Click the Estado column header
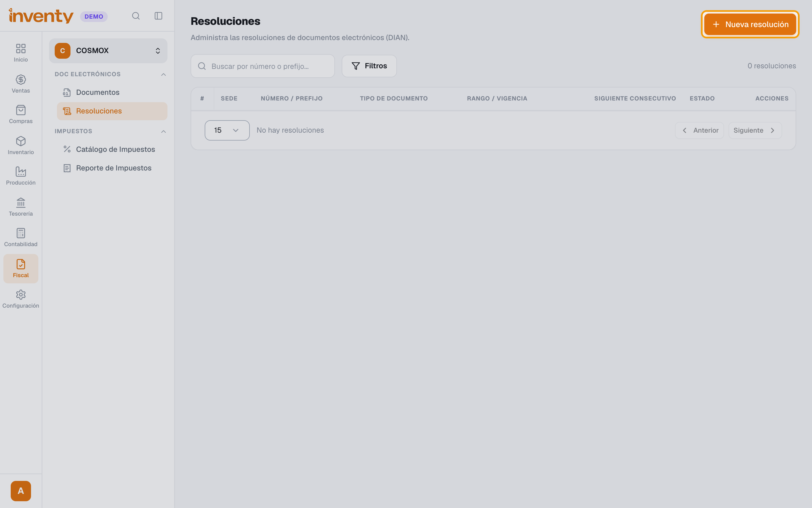812x508 pixels. [x=702, y=98]
